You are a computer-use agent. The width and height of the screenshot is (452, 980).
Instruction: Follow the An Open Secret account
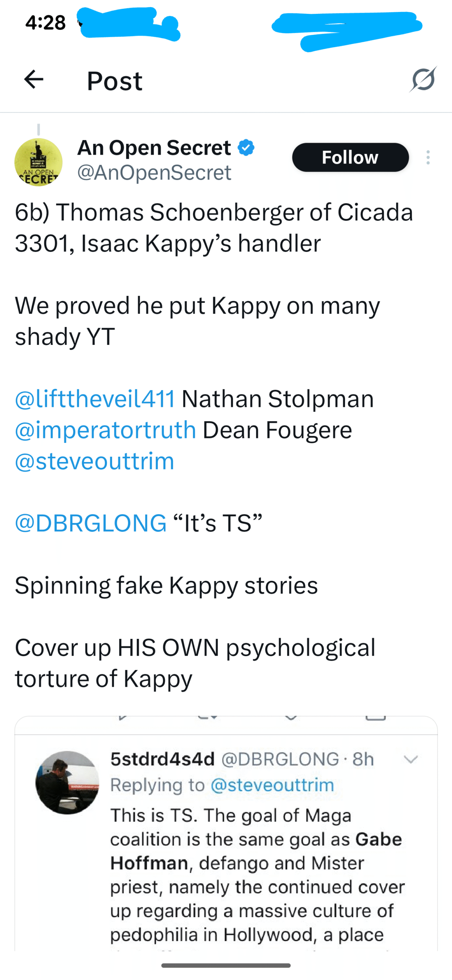click(350, 157)
